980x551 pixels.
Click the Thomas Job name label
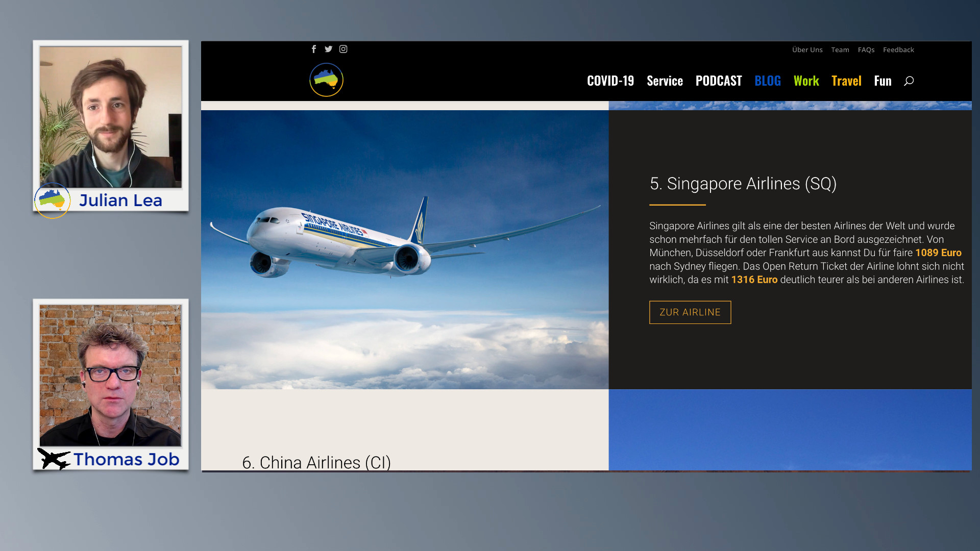[x=126, y=459]
